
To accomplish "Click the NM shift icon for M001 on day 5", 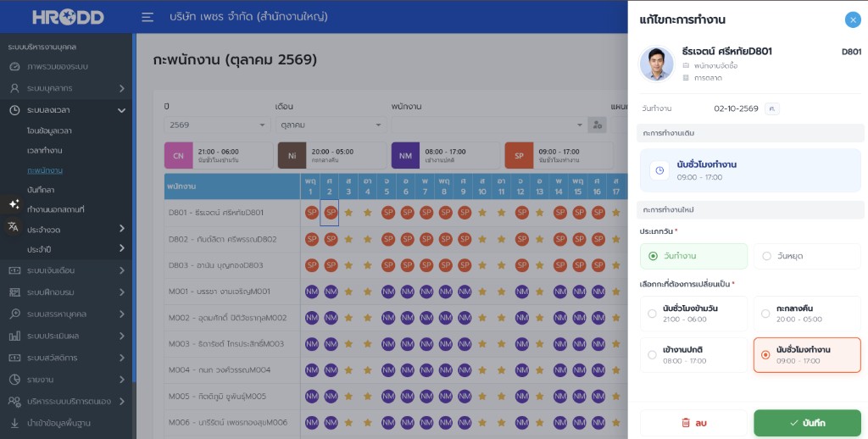I will click(x=388, y=292).
